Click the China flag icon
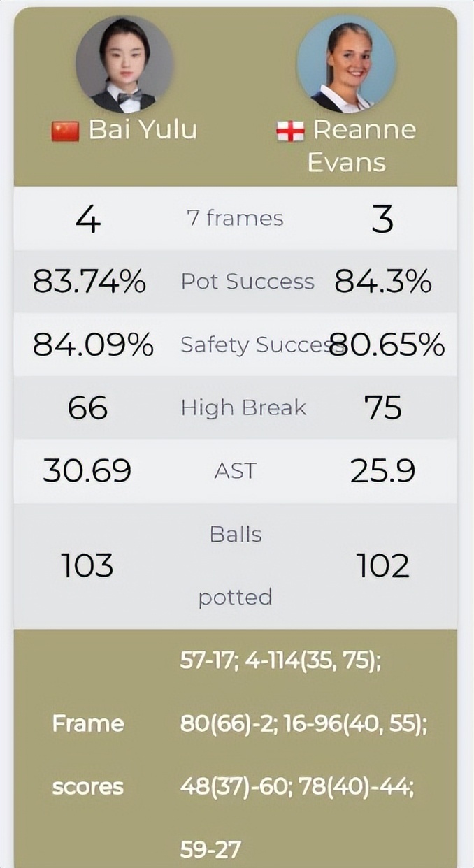Image resolution: width=474 pixels, height=868 pixels. tap(65, 131)
